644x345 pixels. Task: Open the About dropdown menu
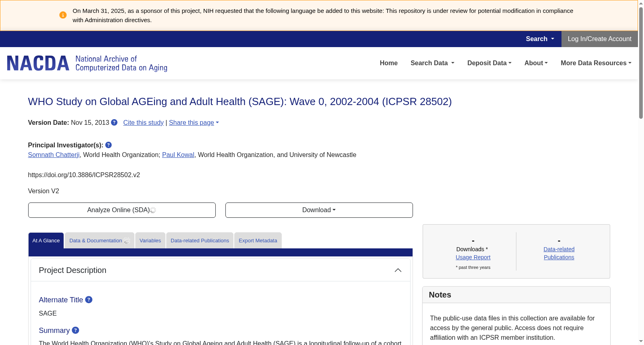pos(536,63)
